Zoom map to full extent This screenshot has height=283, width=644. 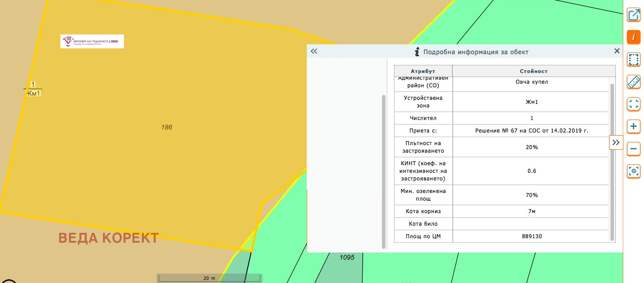(633, 104)
